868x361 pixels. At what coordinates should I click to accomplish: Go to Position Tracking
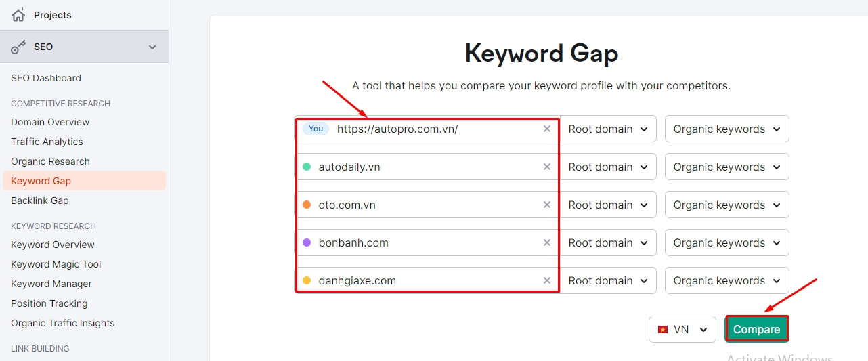click(x=49, y=303)
